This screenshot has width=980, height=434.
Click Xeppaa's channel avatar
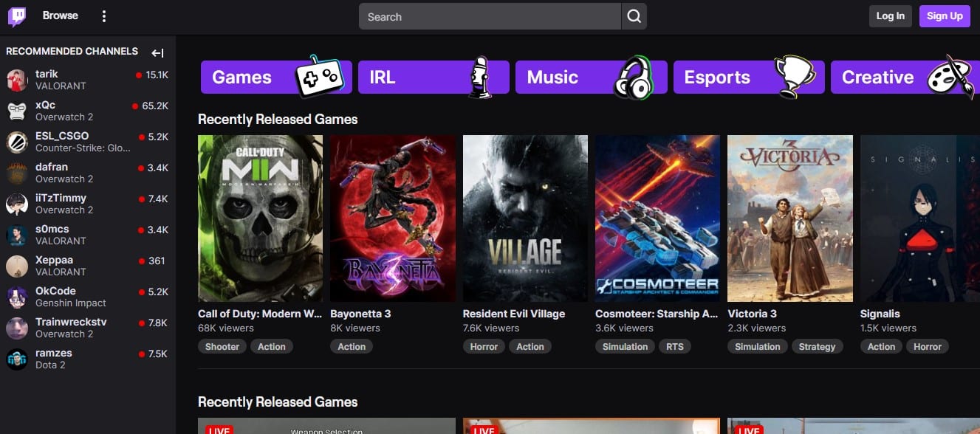point(17,266)
